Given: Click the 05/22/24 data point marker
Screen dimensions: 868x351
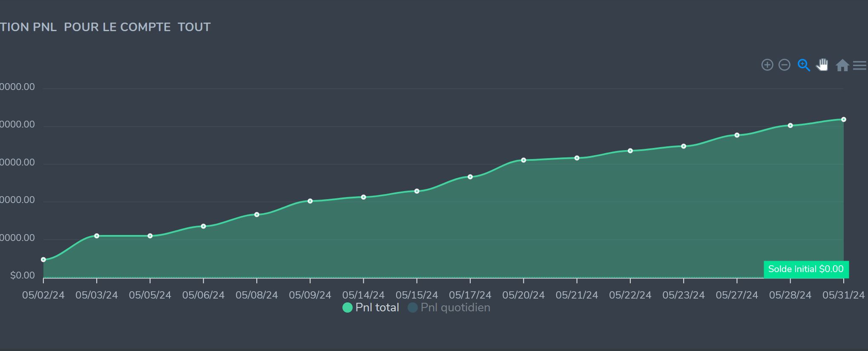Looking at the screenshot, I should (630, 151).
